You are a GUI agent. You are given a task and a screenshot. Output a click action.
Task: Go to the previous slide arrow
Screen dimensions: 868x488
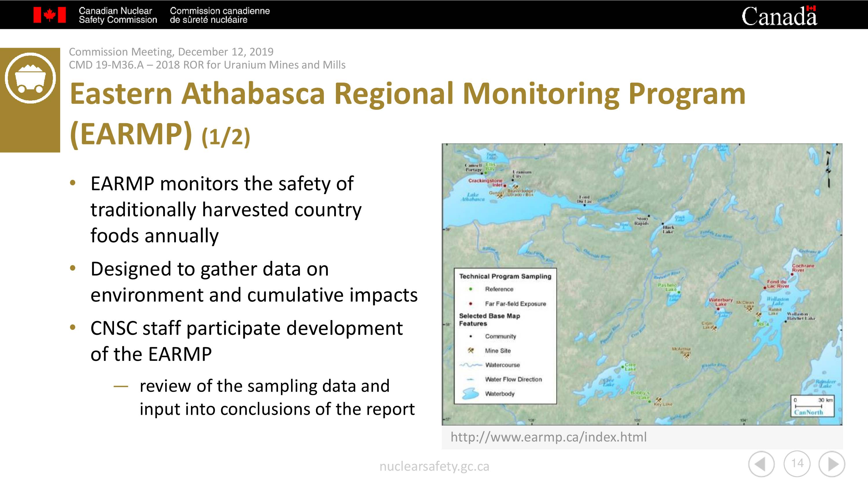point(761,464)
